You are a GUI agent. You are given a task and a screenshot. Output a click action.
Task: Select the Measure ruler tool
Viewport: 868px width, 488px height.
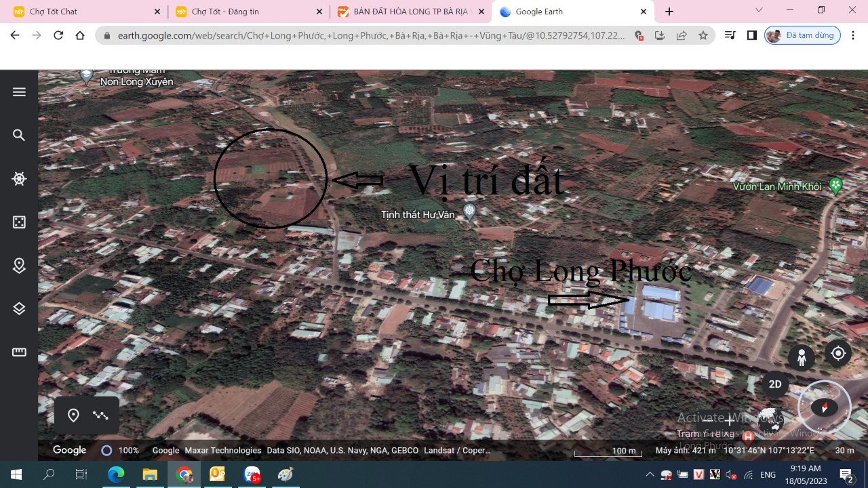pyautogui.click(x=19, y=352)
